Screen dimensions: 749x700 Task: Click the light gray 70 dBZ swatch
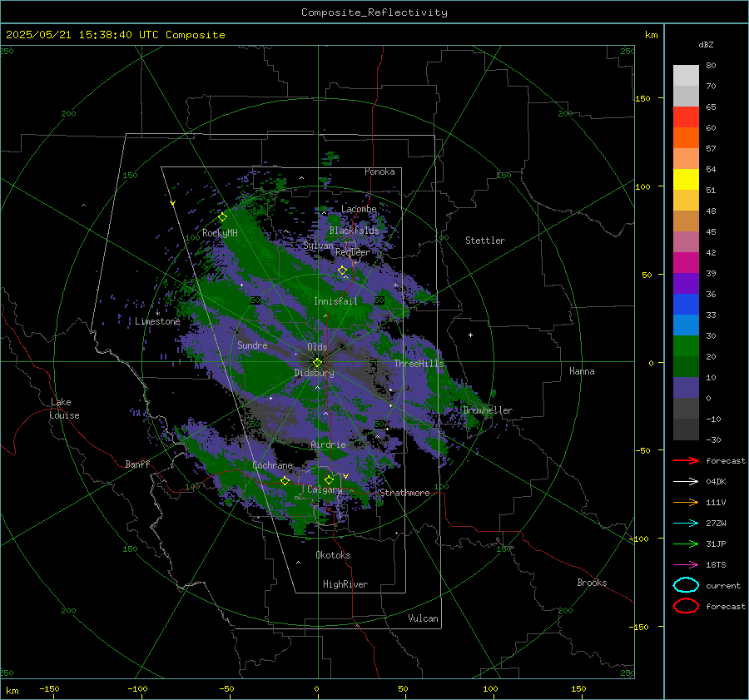coord(686,75)
